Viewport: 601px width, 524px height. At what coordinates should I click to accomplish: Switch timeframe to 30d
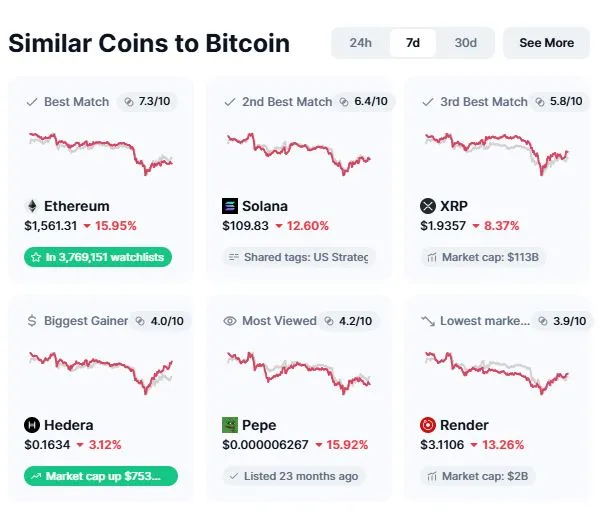[466, 43]
